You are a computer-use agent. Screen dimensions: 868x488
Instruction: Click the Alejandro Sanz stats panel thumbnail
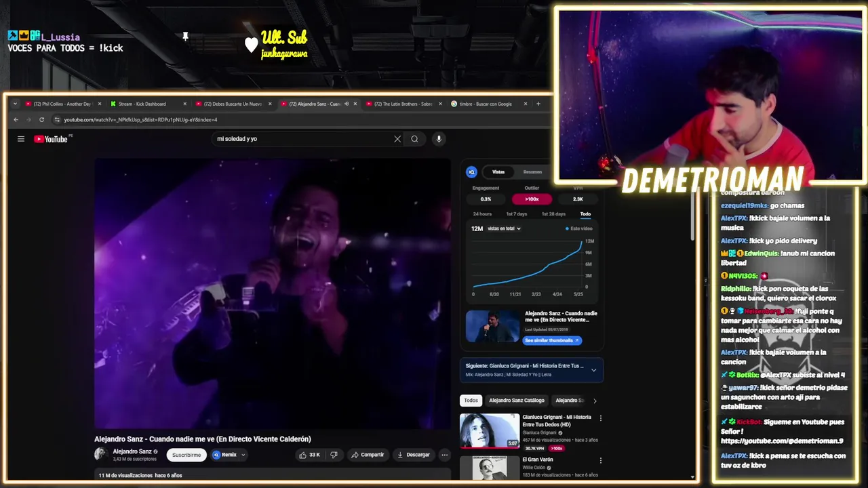coord(493,327)
